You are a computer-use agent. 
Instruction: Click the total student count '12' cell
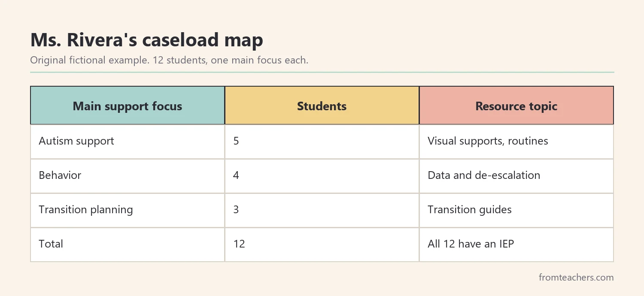pyautogui.click(x=322, y=245)
